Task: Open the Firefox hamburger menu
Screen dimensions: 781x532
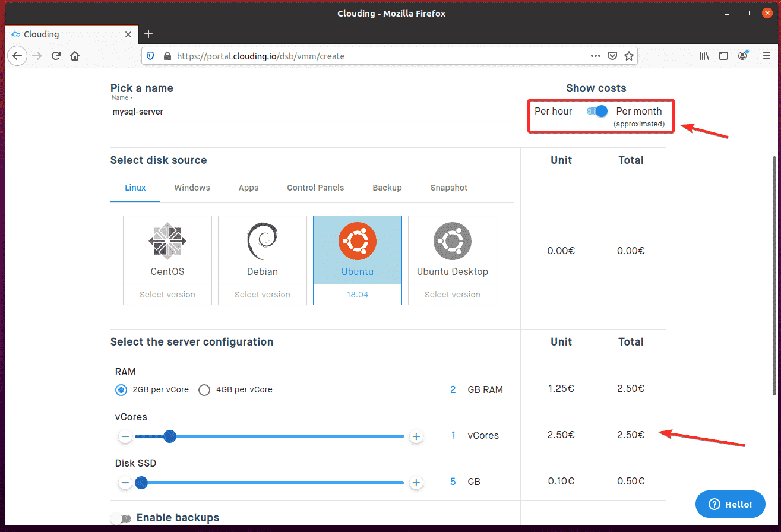Action: coord(766,56)
